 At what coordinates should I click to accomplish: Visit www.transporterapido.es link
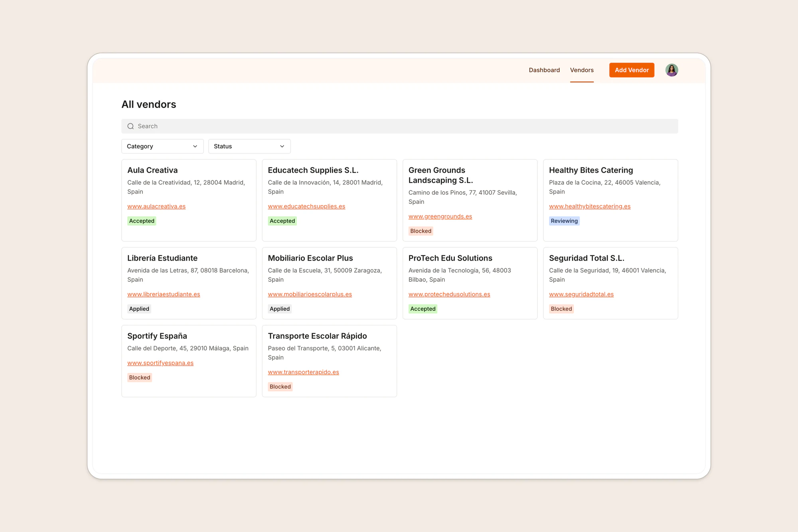(303, 372)
